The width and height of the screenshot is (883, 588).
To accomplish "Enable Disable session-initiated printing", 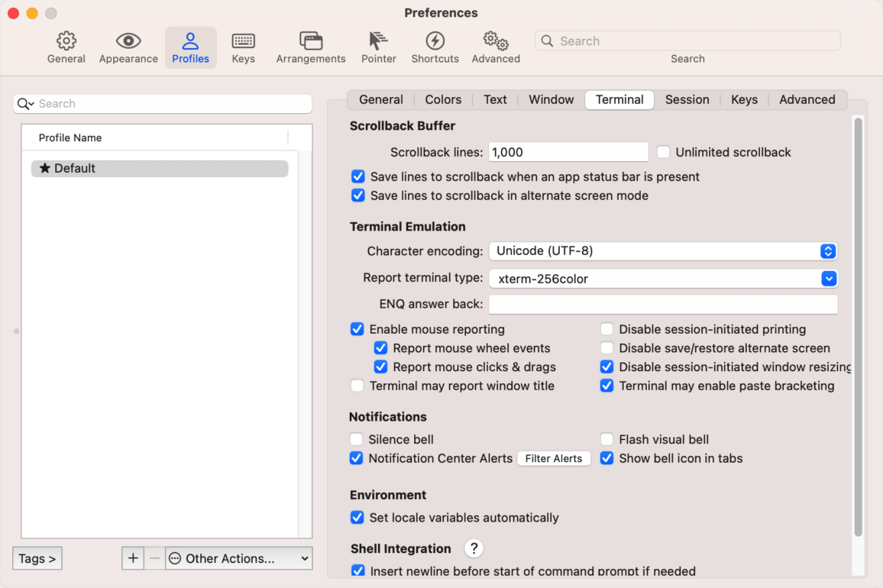I will [606, 329].
